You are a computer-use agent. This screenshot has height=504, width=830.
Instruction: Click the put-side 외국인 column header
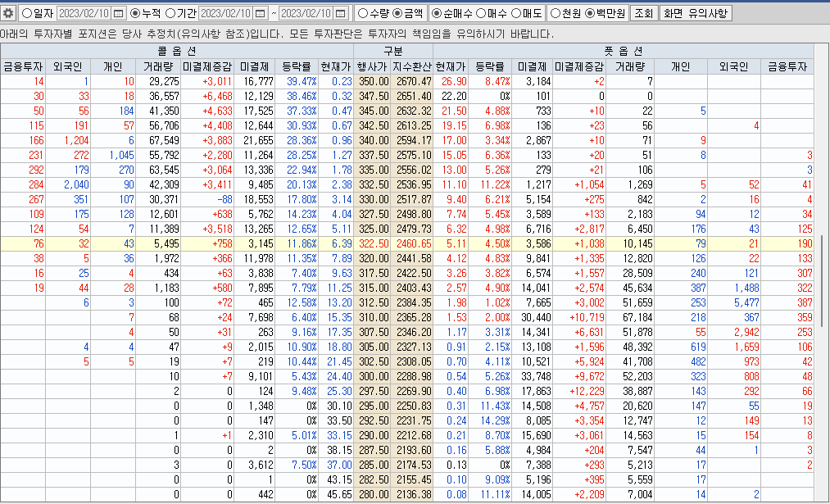pyautogui.click(x=733, y=66)
